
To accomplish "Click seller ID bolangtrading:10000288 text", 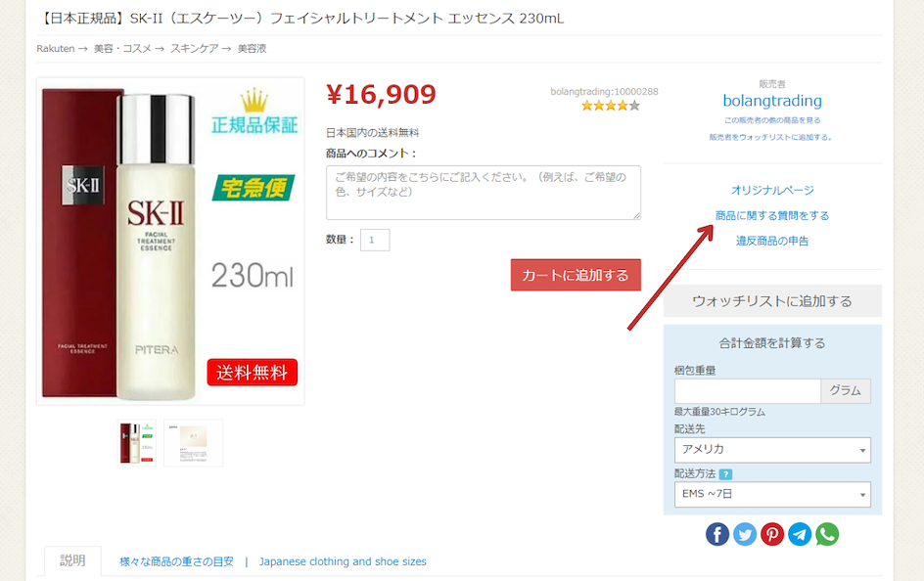I will click(x=605, y=92).
